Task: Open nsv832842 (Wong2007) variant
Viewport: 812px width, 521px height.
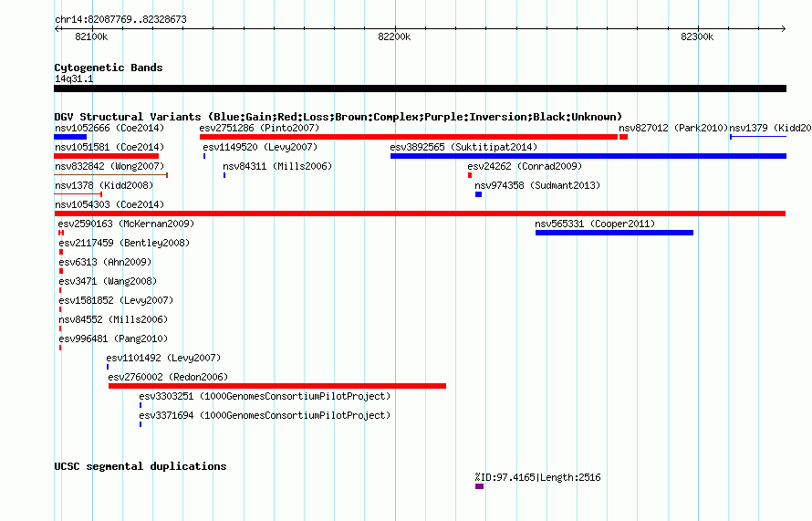Action: pos(109,166)
